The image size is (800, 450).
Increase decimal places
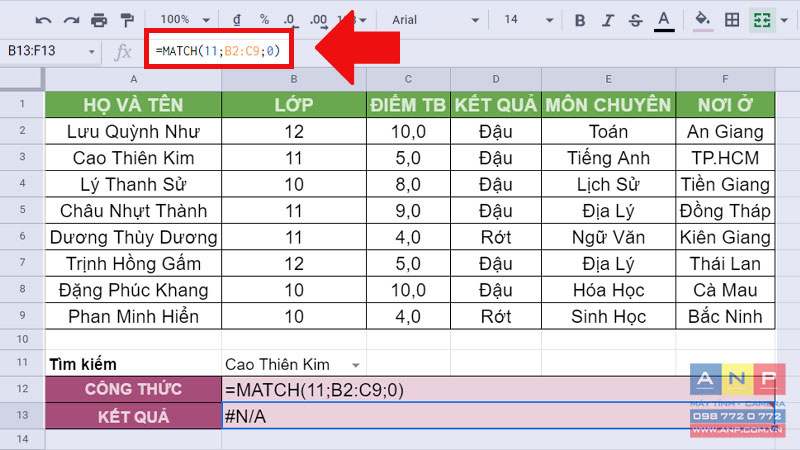[x=318, y=20]
